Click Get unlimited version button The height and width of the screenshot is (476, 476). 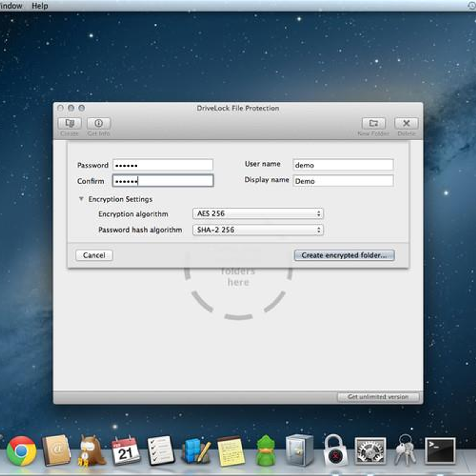pos(378,397)
